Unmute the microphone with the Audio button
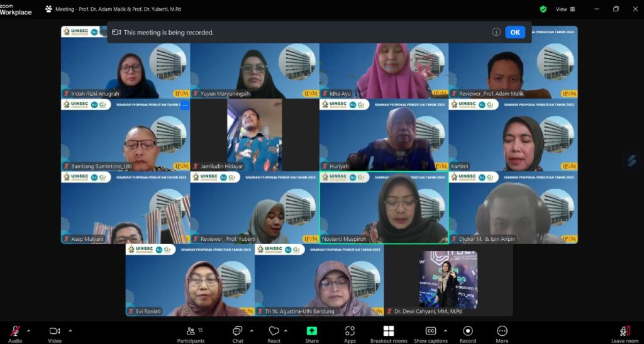644x344 pixels. (14, 331)
